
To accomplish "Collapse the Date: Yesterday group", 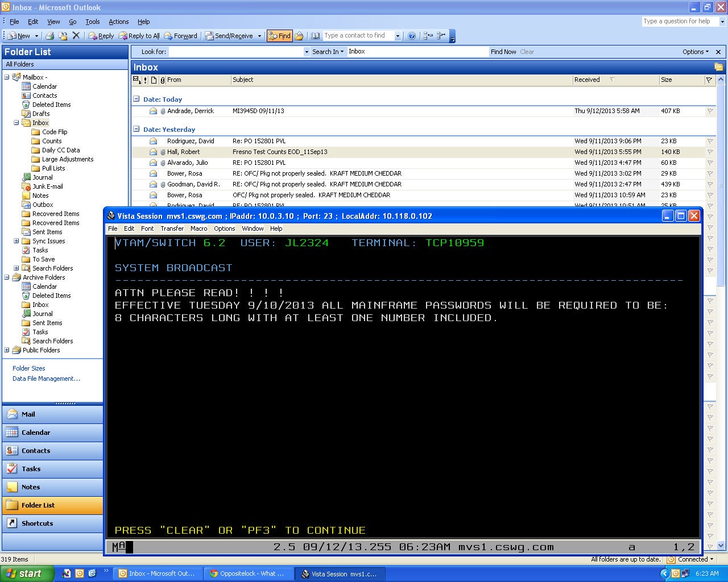I will pyautogui.click(x=136, y=129).
